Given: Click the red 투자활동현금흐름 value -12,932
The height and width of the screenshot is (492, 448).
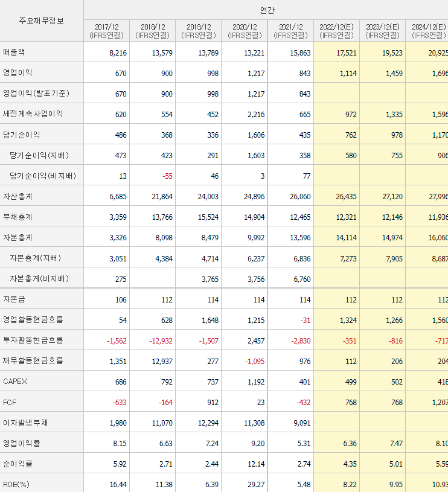Looking at the screenshot, I should click(x=161, y=340).
